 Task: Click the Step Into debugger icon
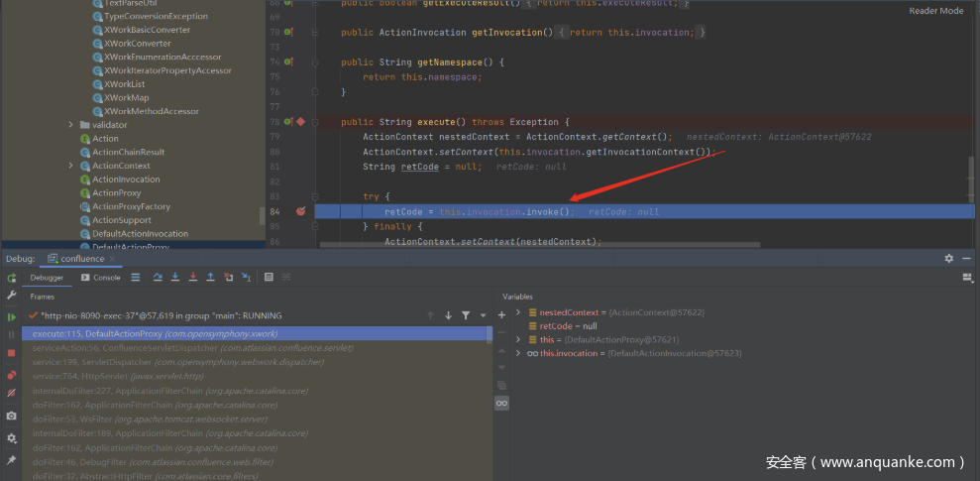174,278
